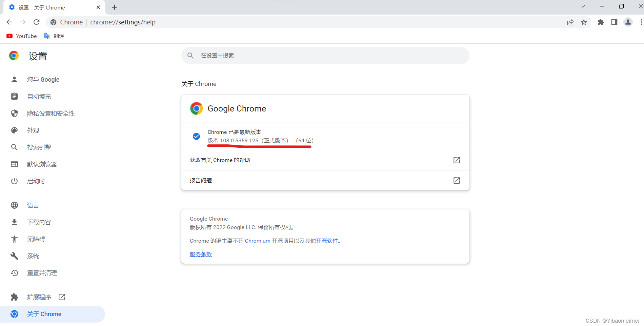Click 获取有关 Chrome 的帮助 row
The height and width of the screenshot is (326, 644).
click(325, 160)
